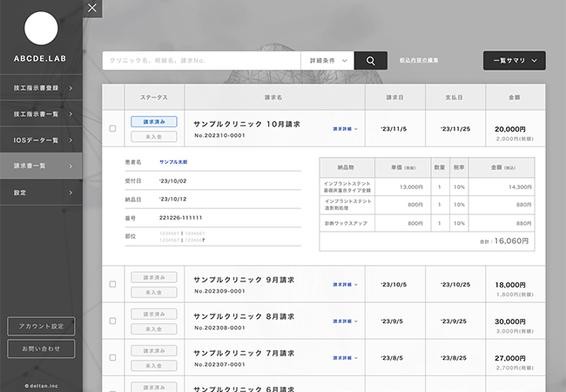Viewport: 566px width, 392px height.
Task: Click invoice number No.202309-0001
Action: (219, 291)
